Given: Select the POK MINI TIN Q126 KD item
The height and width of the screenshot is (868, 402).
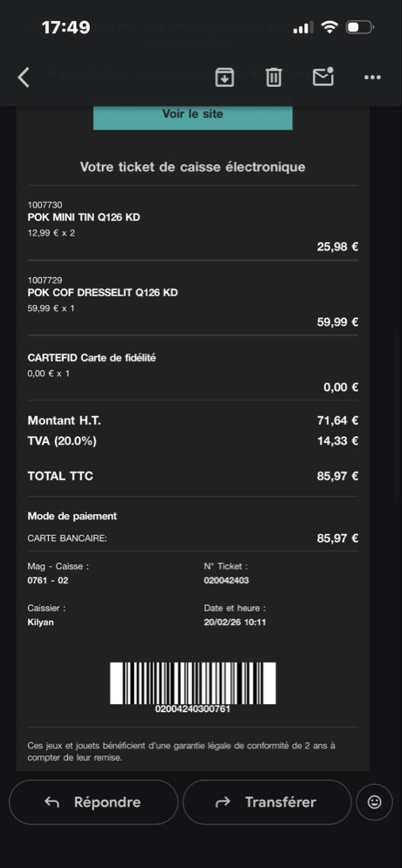Looking at the screenshot, I should tap(84, 218).
